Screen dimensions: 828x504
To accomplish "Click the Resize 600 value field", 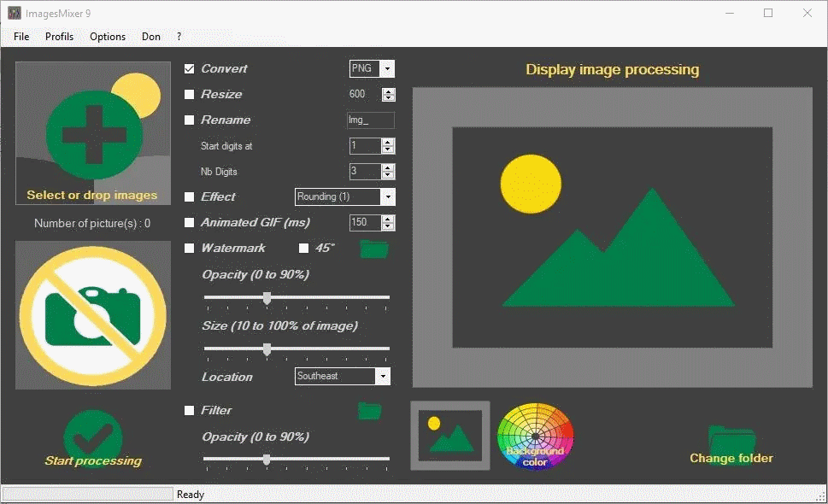I will [365, 94].
